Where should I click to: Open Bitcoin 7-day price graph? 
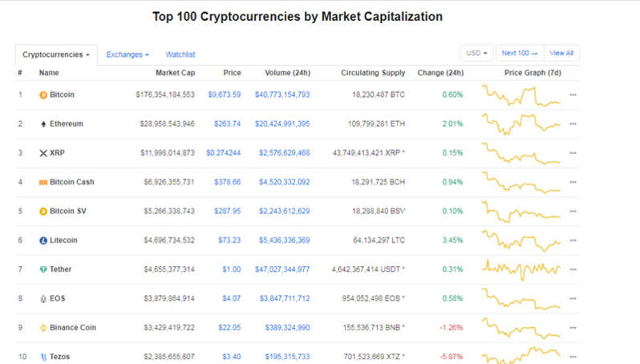[x=521, y=95]
